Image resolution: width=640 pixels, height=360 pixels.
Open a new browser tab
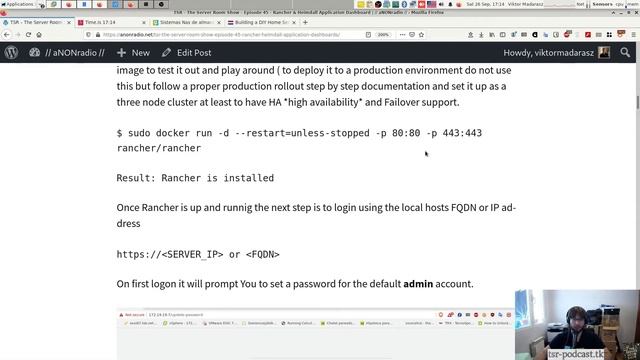[305, 22]
